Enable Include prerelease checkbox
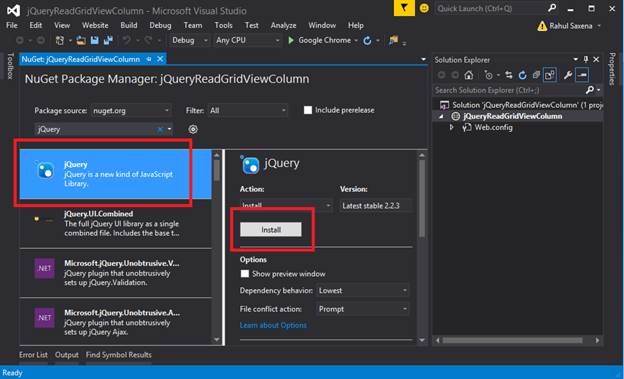 [x=308, y=110]
